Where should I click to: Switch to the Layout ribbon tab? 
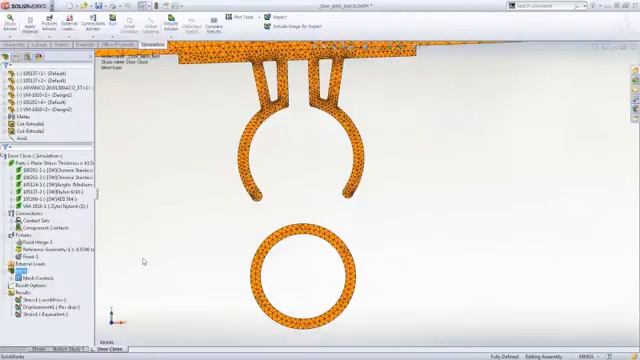40,44
